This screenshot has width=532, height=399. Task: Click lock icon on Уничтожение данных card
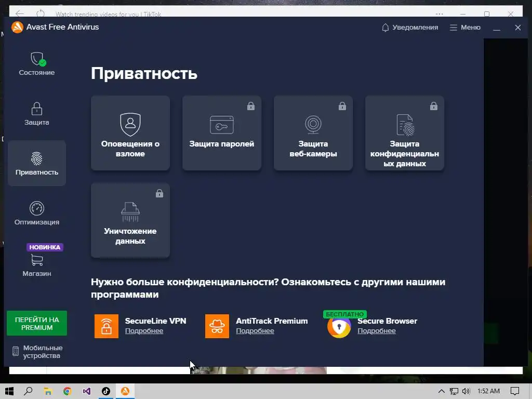click(159, 193)
